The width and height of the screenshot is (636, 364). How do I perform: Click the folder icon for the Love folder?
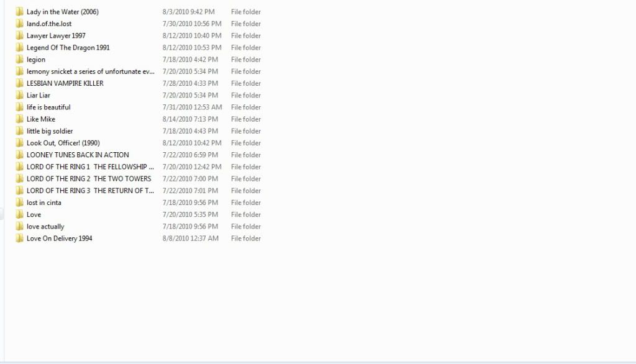pyautogui.click(x=19, y=214)
